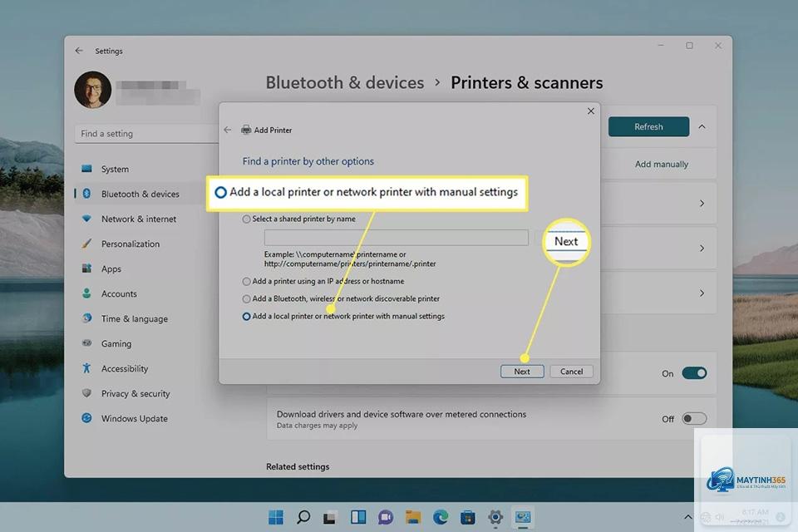Image resolution: width=798 pixels, height=532 pixels.
Task: Turn off the switch labeled On
Action: [694, 373]
